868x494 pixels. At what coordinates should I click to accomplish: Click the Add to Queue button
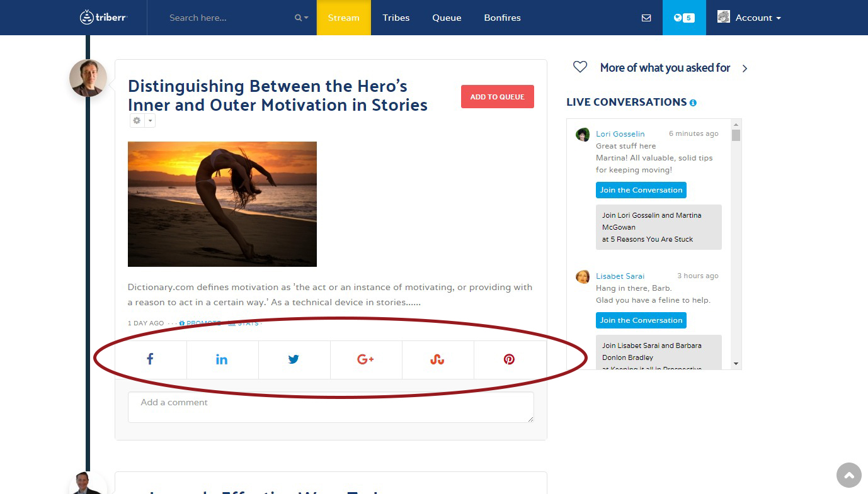click(x=497, y=97)
